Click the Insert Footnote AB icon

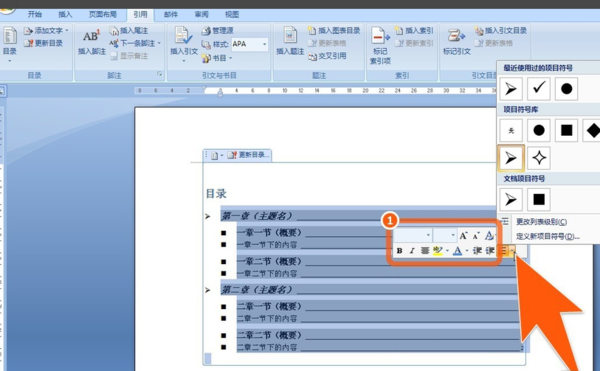pyautogui.click(x=92, y=36)
